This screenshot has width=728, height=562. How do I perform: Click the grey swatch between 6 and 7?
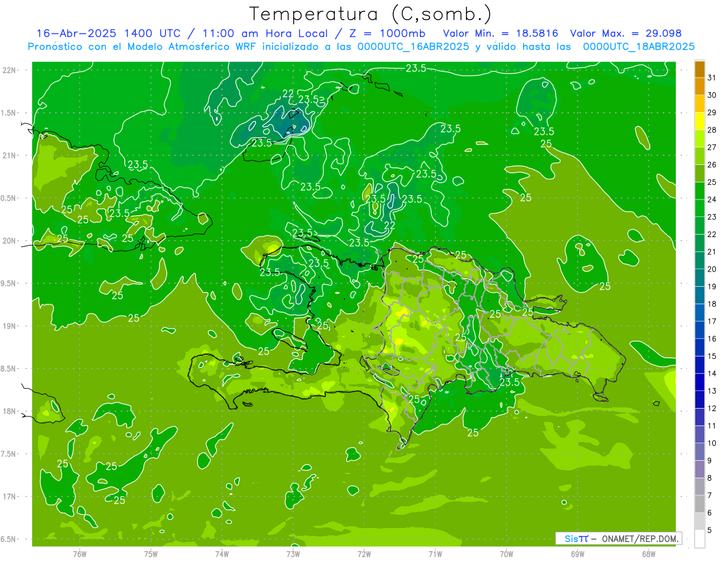[699, 504]
